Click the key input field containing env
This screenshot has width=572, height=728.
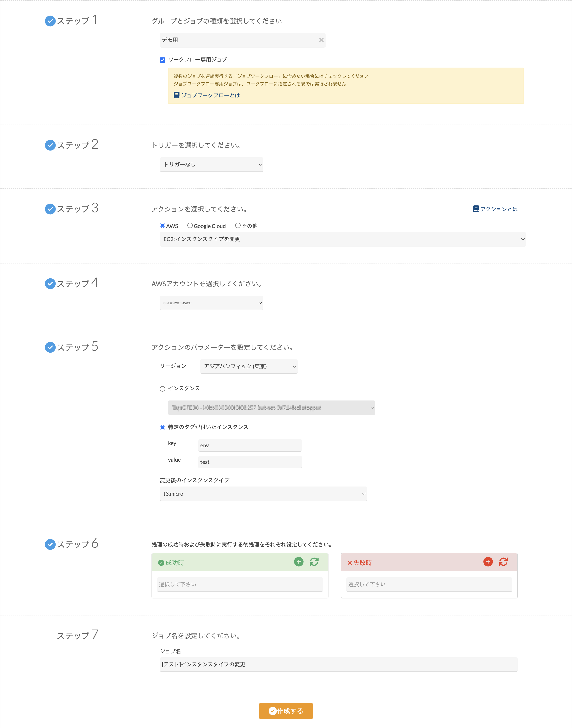pos(250,445)
